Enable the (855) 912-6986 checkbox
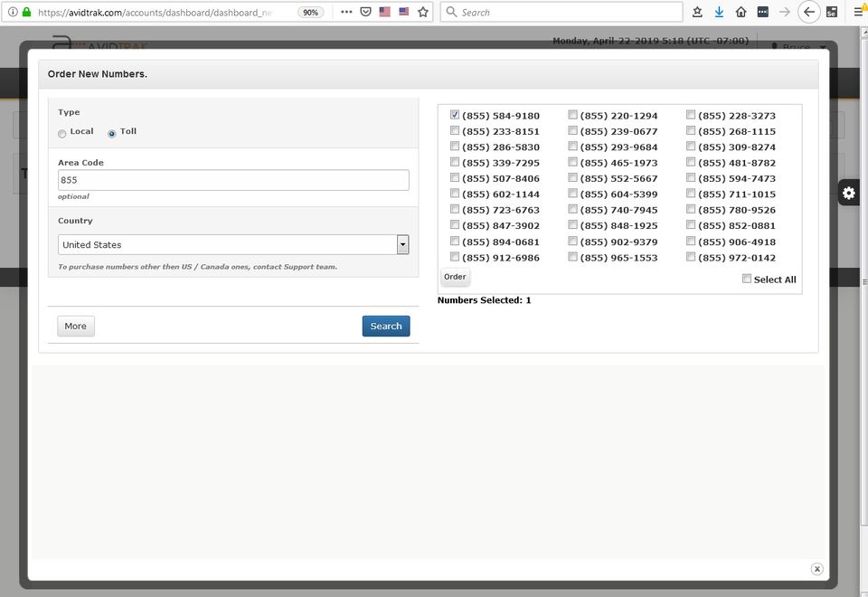Image resolution: width=868 pixels, height=597 pixels. [455, 257]
